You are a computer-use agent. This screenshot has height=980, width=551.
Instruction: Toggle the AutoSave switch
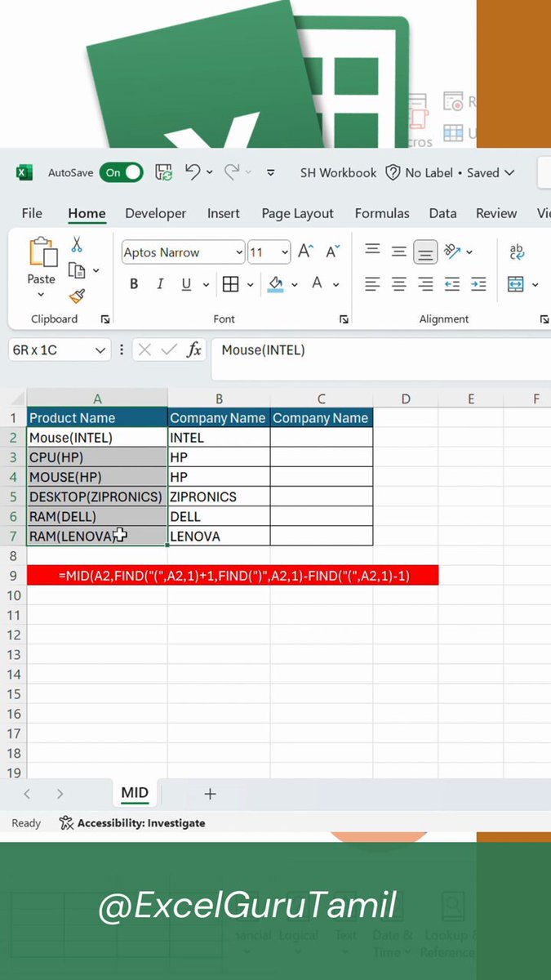pos(121,172)
